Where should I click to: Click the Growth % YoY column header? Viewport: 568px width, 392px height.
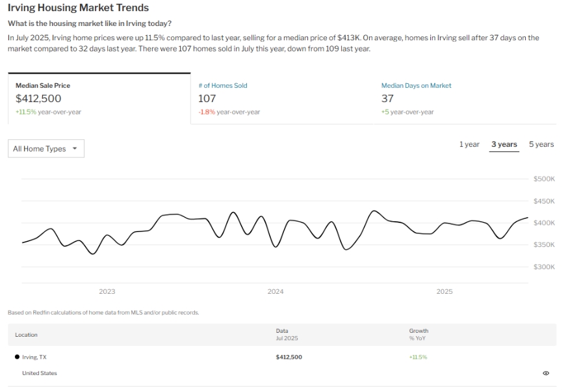pyautogui.click(x=419, y=334)
